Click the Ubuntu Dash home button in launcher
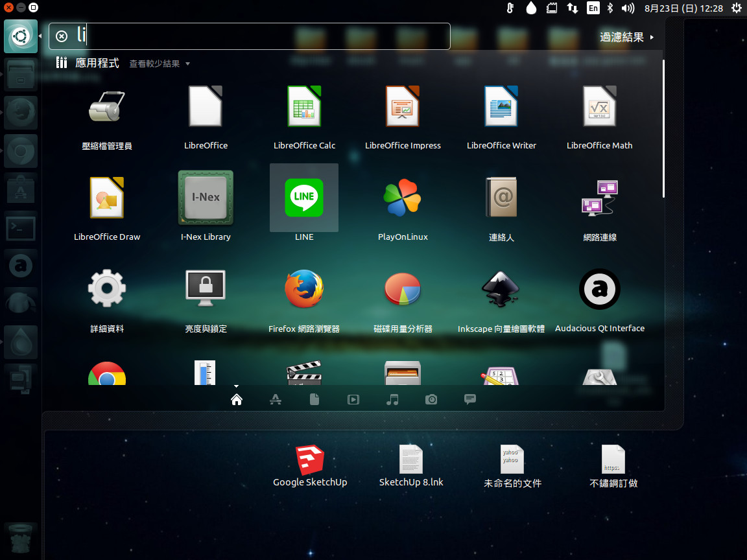This screenshot has width=747, height=560. coord(21,36)
